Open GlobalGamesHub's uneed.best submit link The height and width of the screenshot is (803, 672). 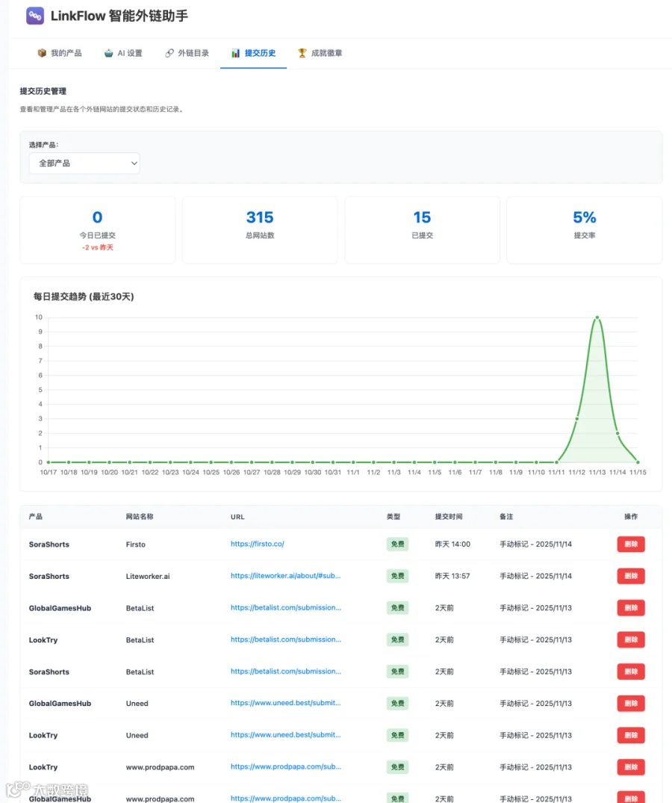click(285, 703)
